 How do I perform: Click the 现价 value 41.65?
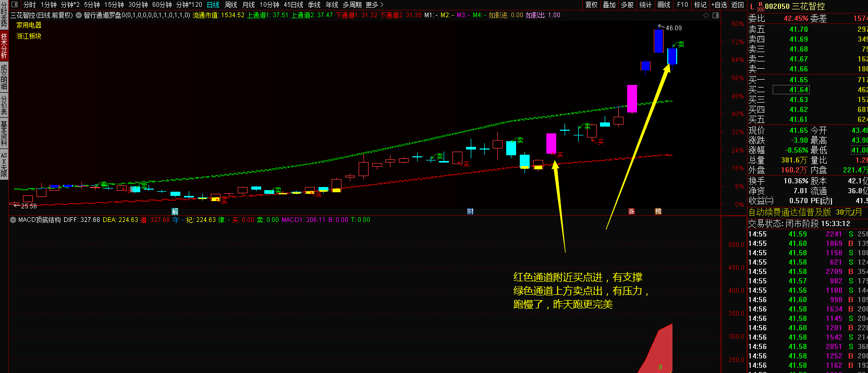pyautogui.click(x=798, y=131)
